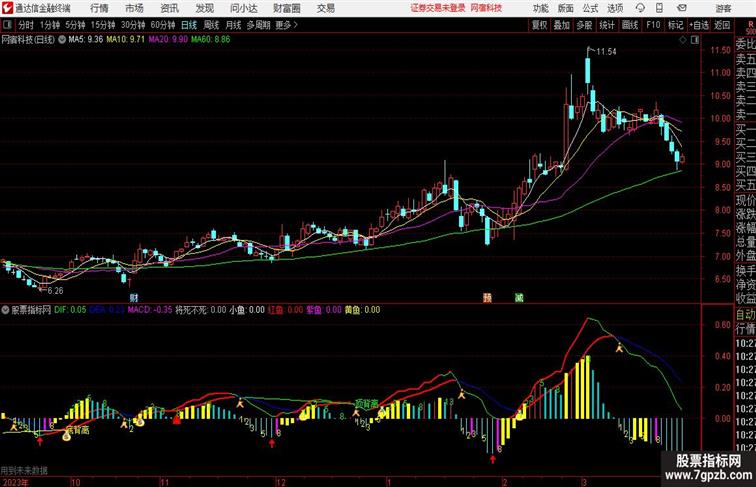Toggle the right side panel icon in chart
Viewport: 756px width, 487px height.
coord(695,40)
